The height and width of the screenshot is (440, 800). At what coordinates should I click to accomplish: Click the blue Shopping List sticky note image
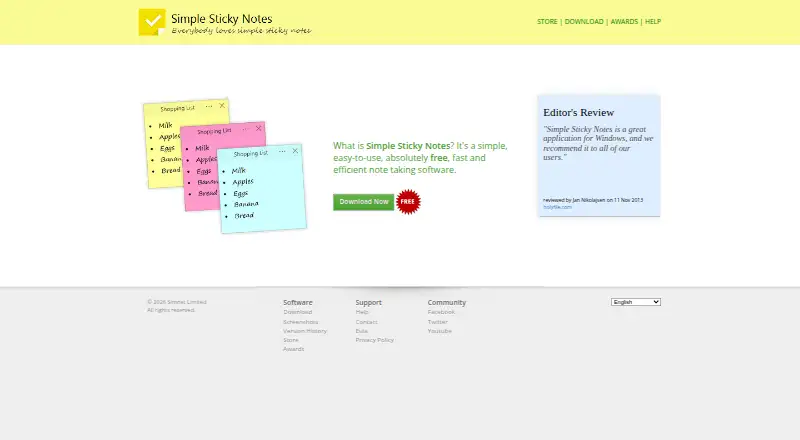coord(262,189)
